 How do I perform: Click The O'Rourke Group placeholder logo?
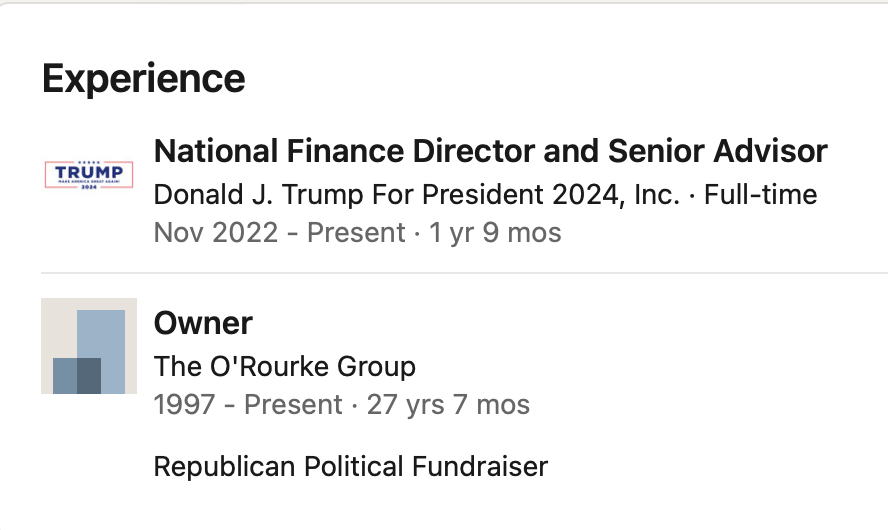tap(88, 345)
